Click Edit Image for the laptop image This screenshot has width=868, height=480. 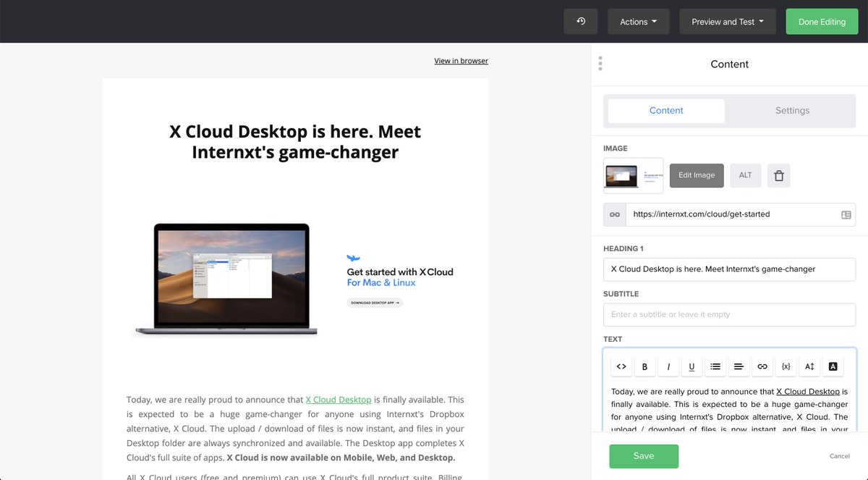click(x=696, y=175)
